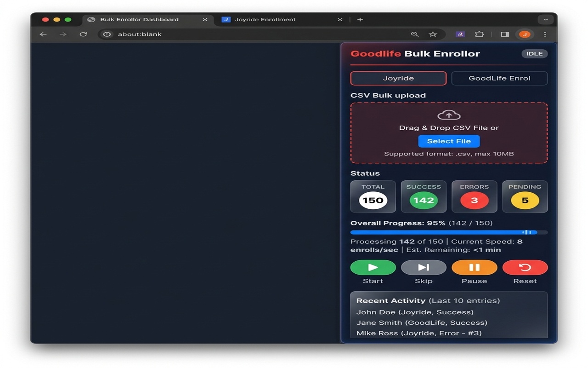The height and width of the screenshot is (368, 588).
Task: Click the Jane Smith activity entry
Action: [x=422, y=322]
